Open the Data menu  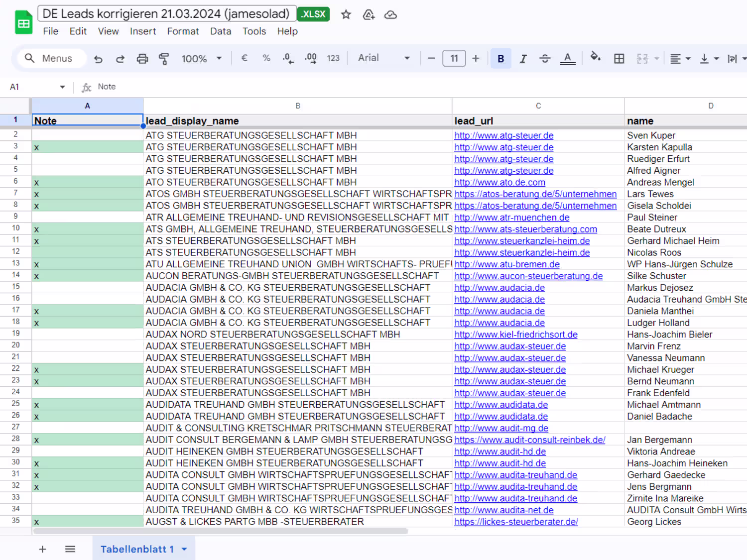pyautogui.click(x=220, y=31)
